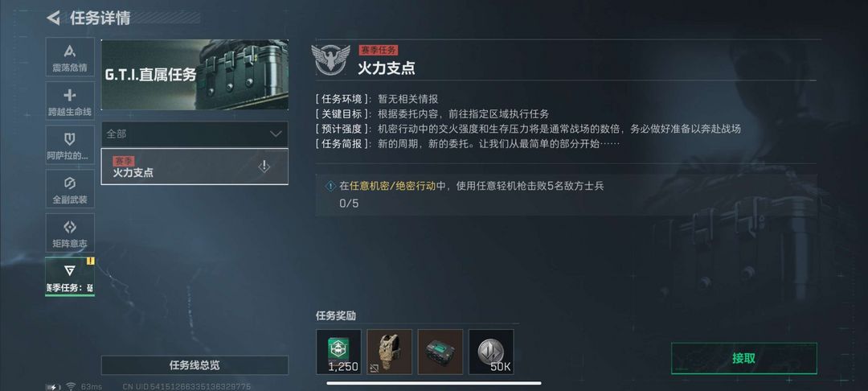Go back using the arrow beside 任务详情

(x=53, y=18)
